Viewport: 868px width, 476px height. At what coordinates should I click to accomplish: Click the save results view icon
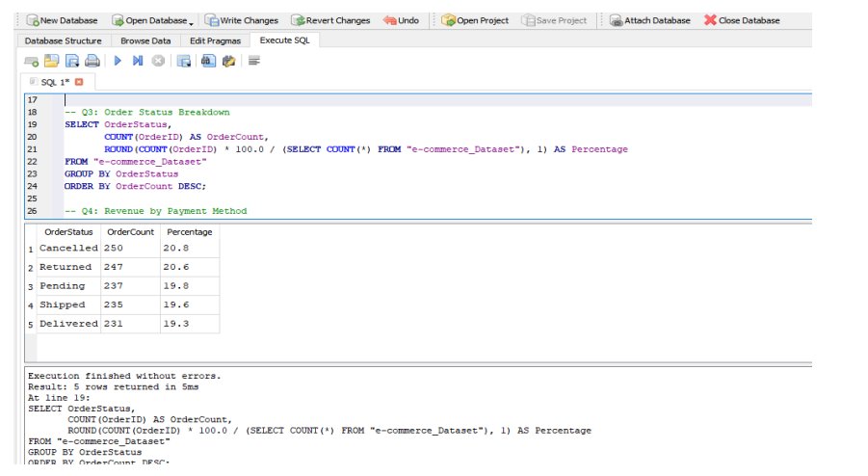click(184, 61)
